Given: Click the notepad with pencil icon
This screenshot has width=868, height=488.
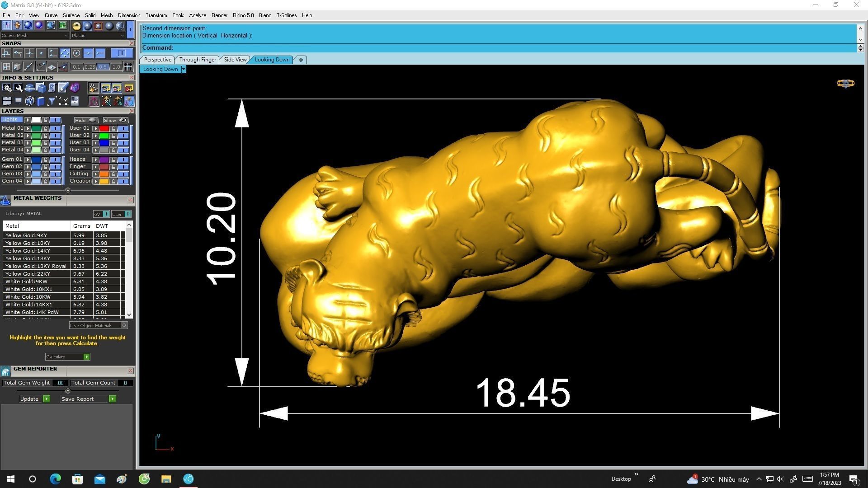Looking at the screenshot, I should click(x=63, y=88).
